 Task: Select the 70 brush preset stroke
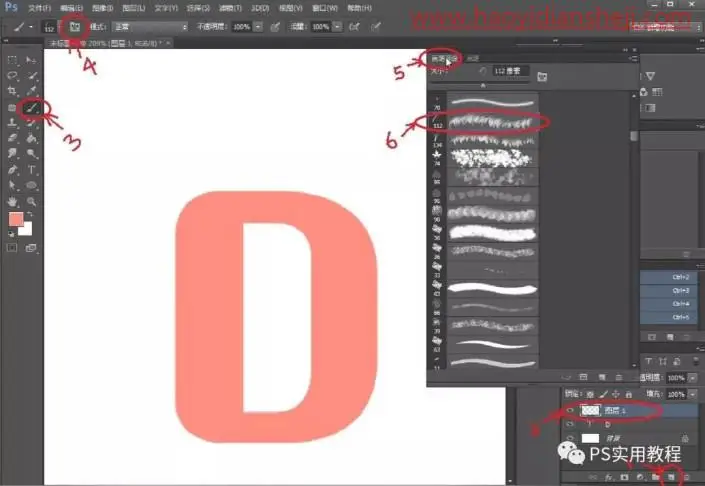tap(493, 103)
